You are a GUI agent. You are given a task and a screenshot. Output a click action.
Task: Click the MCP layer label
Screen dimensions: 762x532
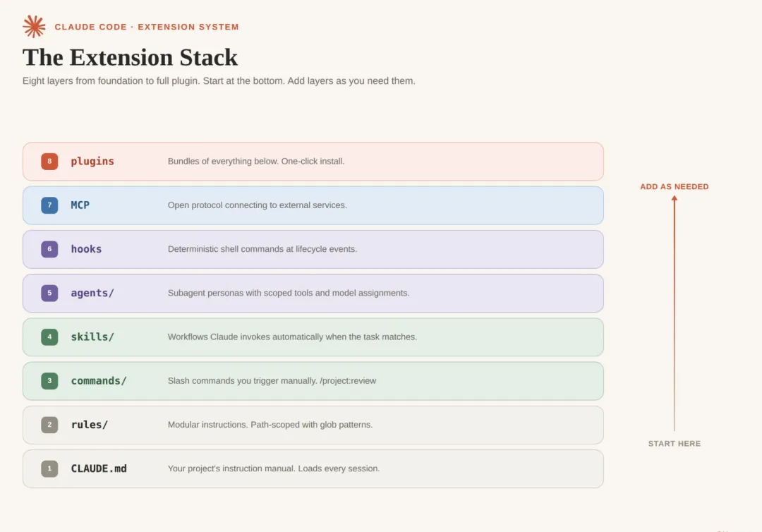click(80, 205)
